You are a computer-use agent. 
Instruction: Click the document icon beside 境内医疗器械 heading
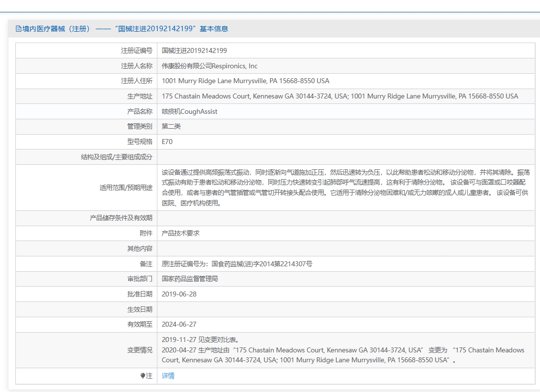(18, 29)
